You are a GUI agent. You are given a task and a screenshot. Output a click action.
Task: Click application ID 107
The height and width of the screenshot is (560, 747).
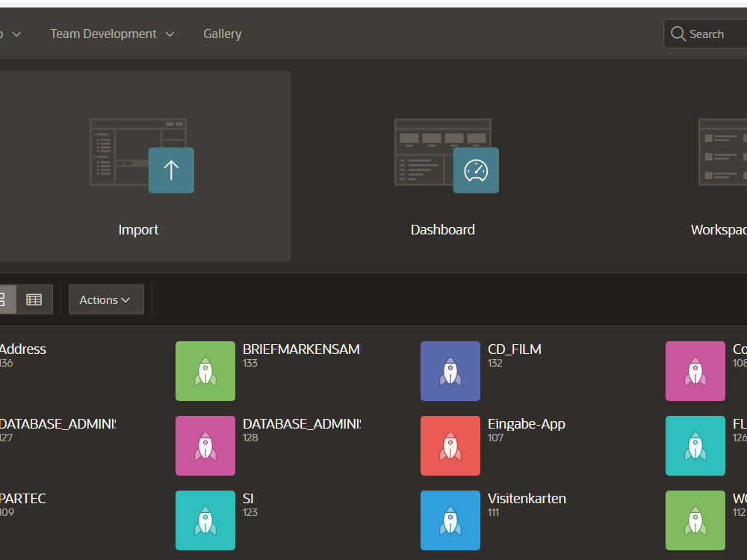point(495,438)
